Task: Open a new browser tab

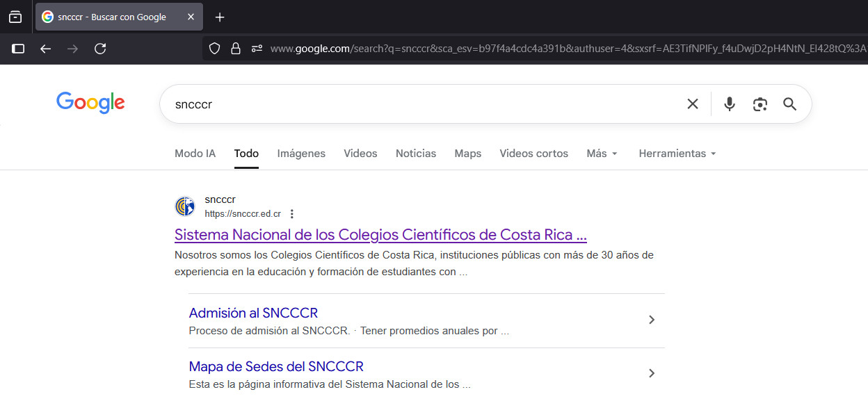Action: [x=220, y=17]
